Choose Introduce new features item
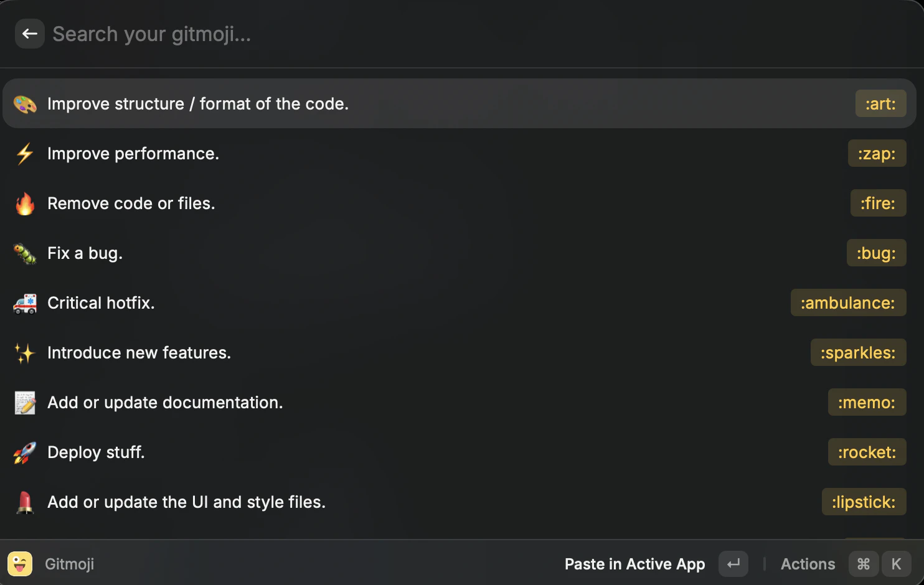 (460, 352)
